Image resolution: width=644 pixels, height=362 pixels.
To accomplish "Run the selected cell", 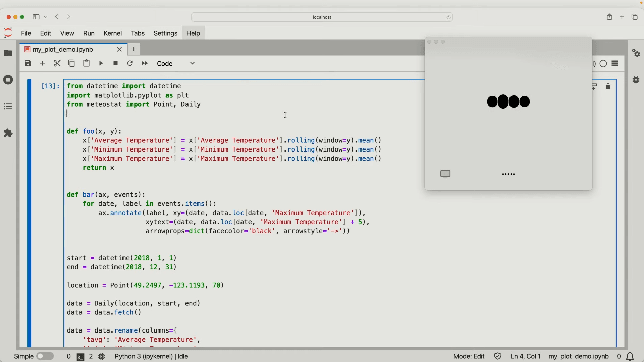I will click(x=101, y=63).
